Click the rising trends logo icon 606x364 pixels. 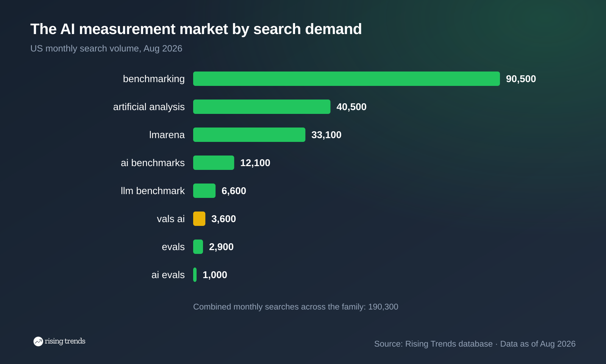pyautogui.click(x=38, y=341)
